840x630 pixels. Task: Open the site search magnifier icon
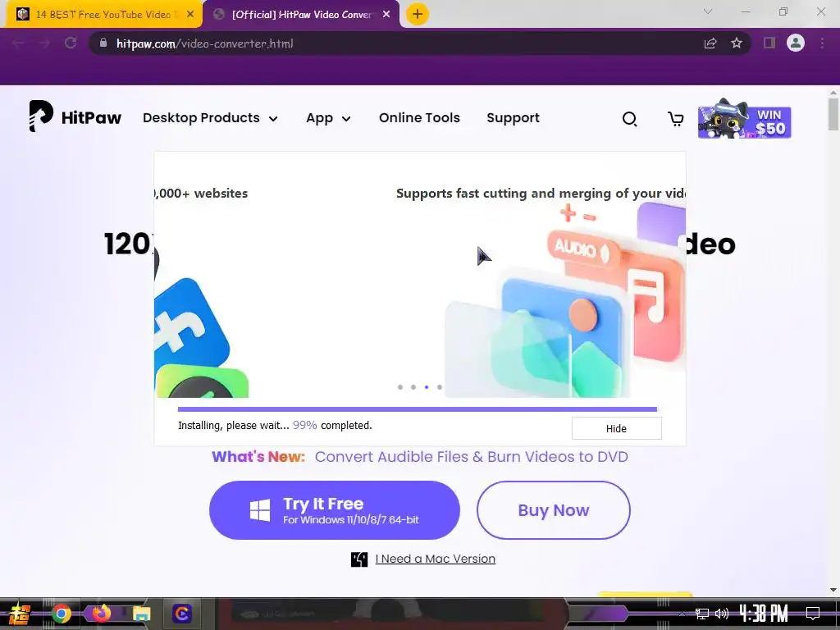pos(629,118)
